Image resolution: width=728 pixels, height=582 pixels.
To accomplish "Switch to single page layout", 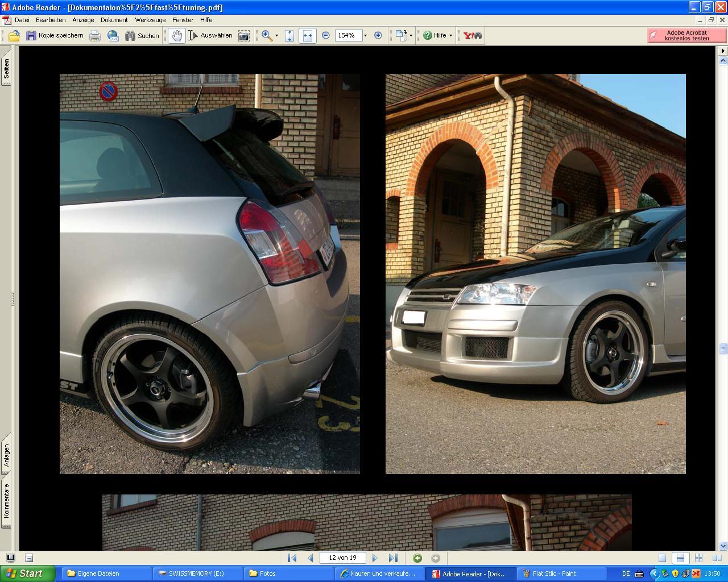I will [x=662, y=558].
